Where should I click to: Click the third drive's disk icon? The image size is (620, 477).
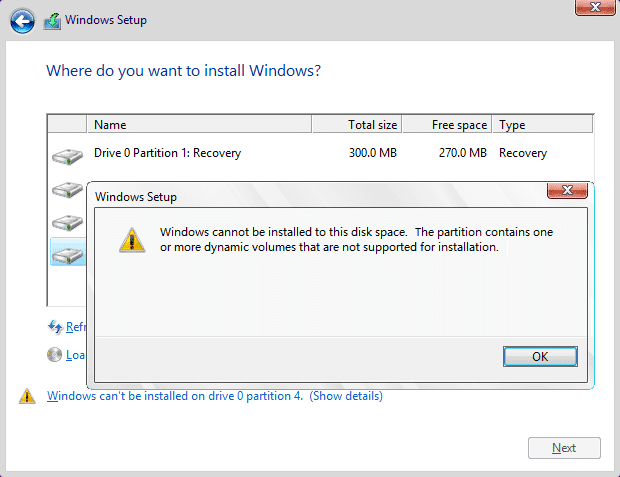67,222
